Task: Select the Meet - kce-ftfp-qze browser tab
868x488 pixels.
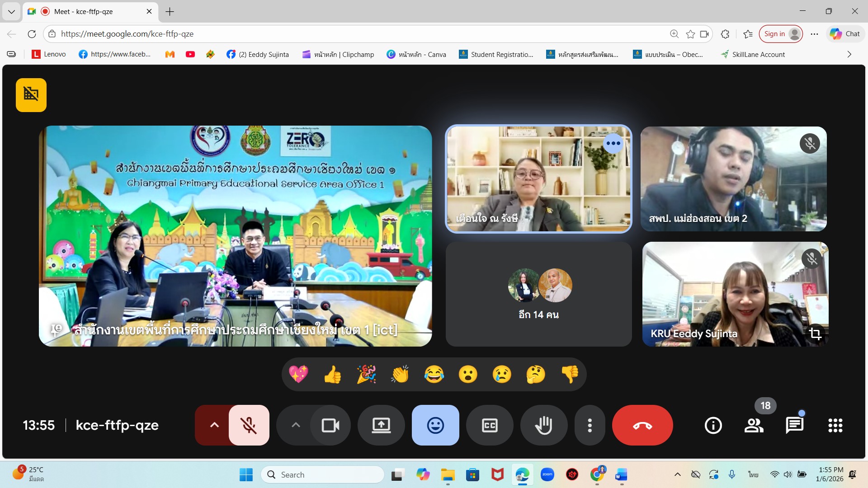Action: (x=84, y=11)
